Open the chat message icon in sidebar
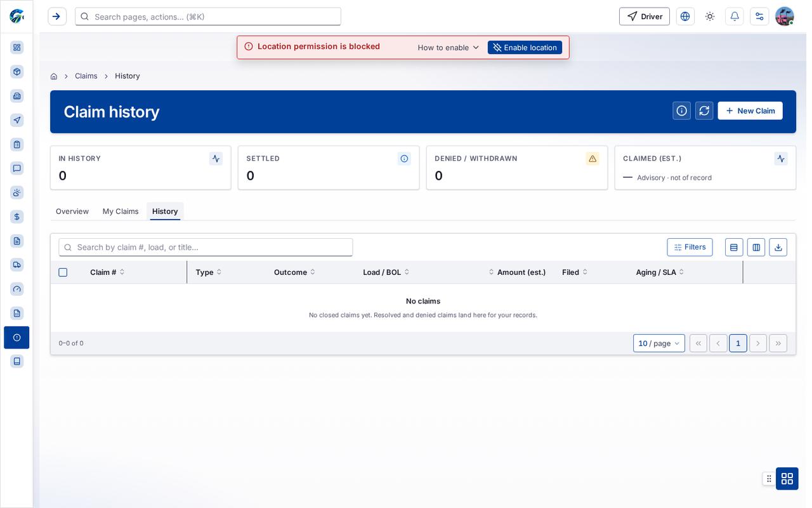This screenshot has height=508, width=812. click(x=17, y=168)
